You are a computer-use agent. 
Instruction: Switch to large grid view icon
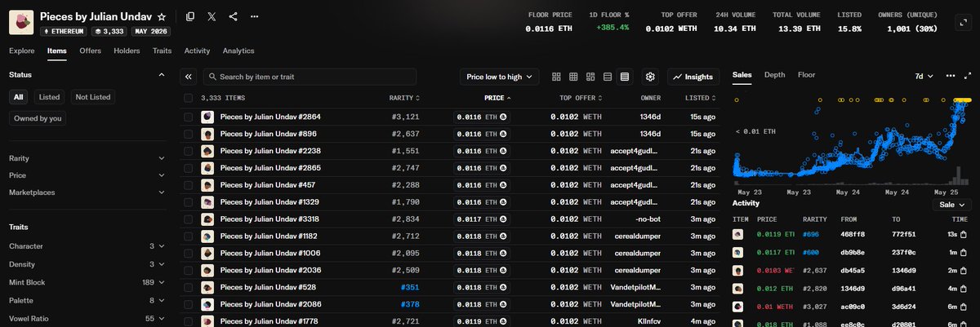pos(556,77)
